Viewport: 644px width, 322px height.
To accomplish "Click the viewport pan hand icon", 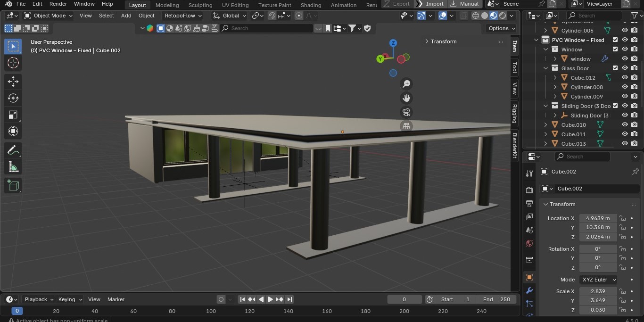I will 406,98.
